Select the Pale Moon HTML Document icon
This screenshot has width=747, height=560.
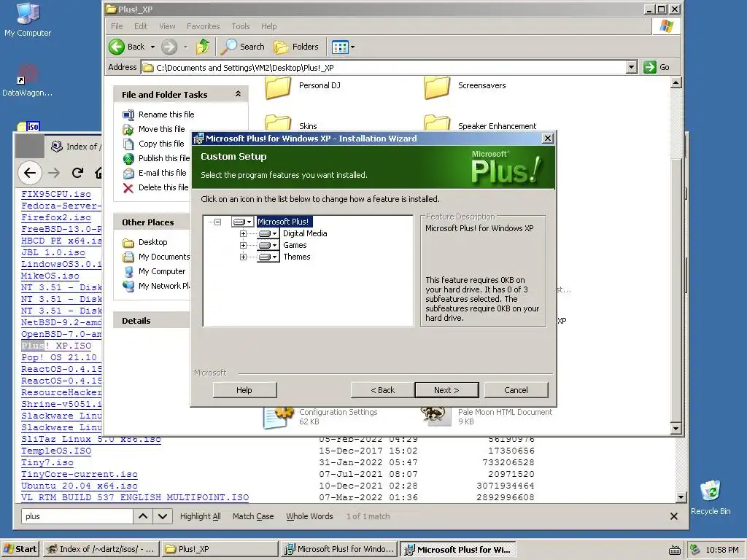click(436, 416)
